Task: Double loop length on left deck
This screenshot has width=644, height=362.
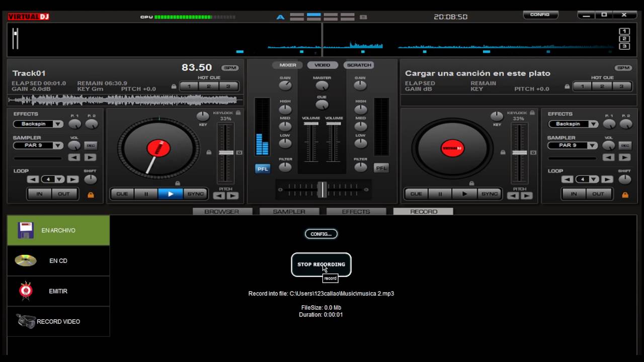Action: (x=73, y=179)
